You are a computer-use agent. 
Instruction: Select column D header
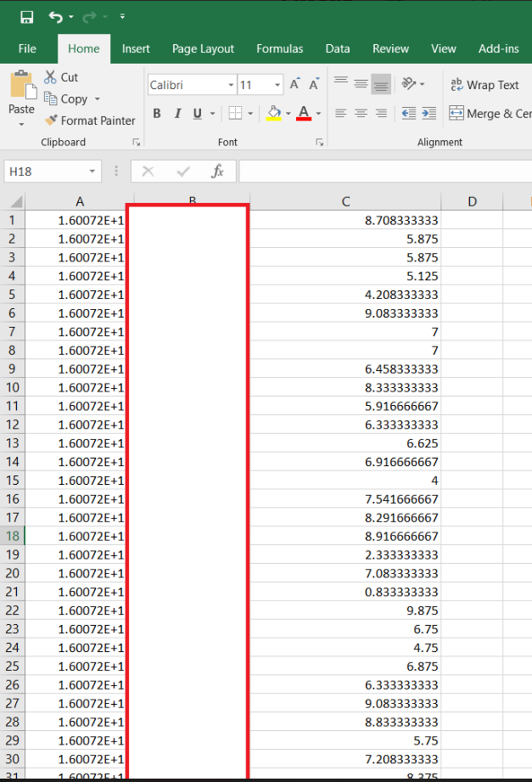click(x=472, y=201)
